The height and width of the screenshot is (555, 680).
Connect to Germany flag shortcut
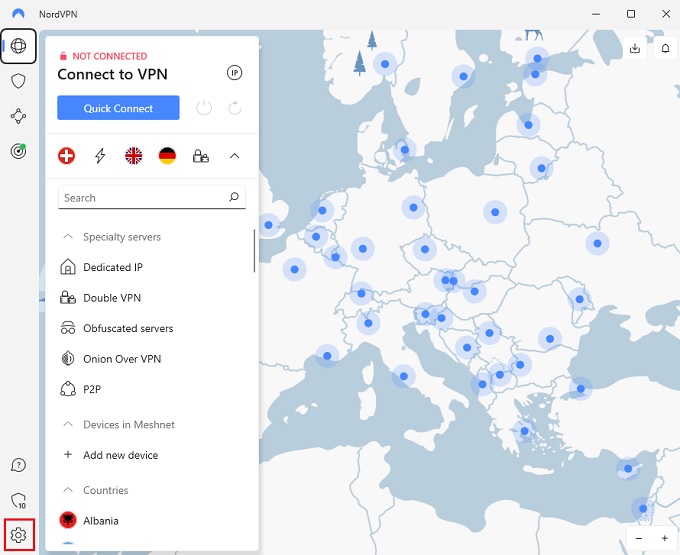(x=167, y=156)
